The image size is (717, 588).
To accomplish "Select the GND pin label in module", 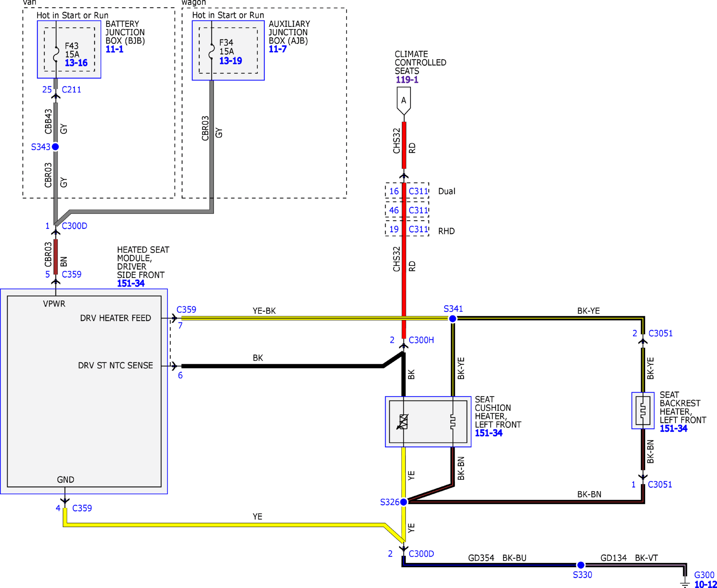I will point(66,480).
